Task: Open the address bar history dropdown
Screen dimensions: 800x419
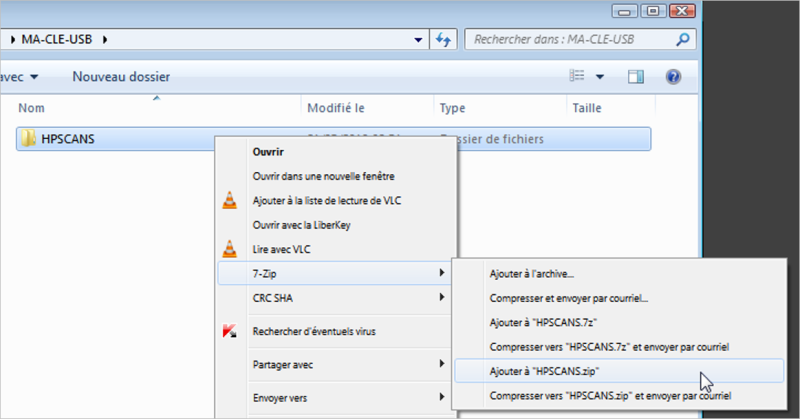Action: [418, 40]
